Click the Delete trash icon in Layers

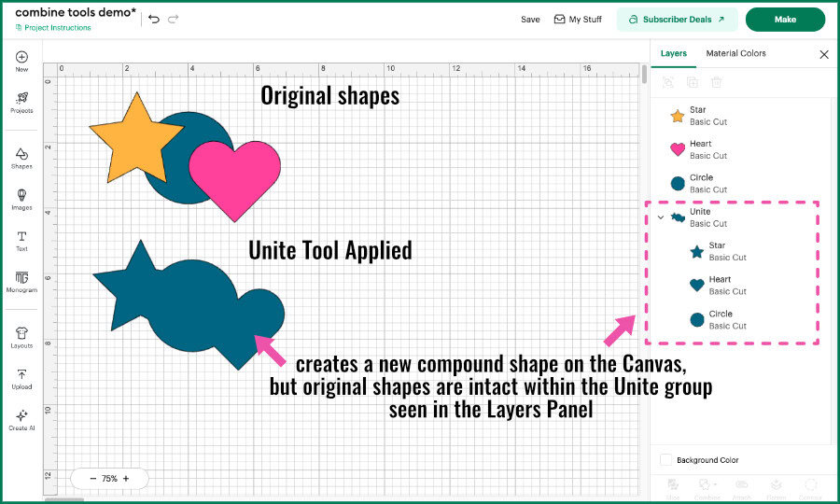(716, 82)
